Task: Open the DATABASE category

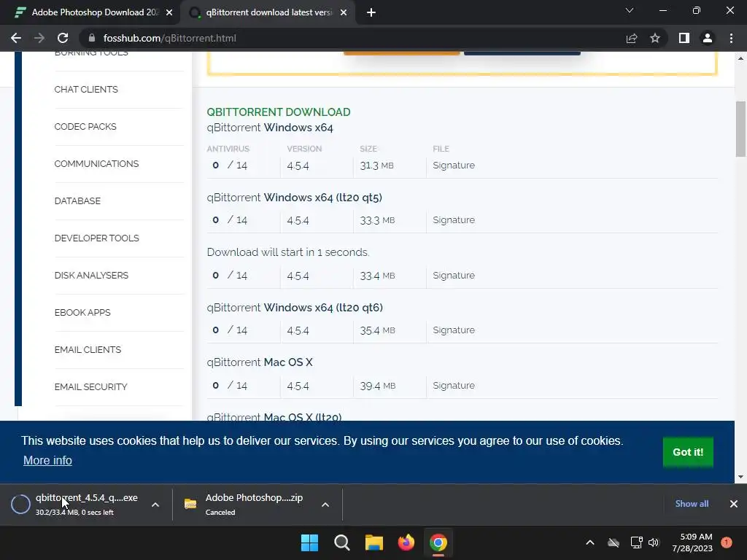Action: (x=77, y=201)
